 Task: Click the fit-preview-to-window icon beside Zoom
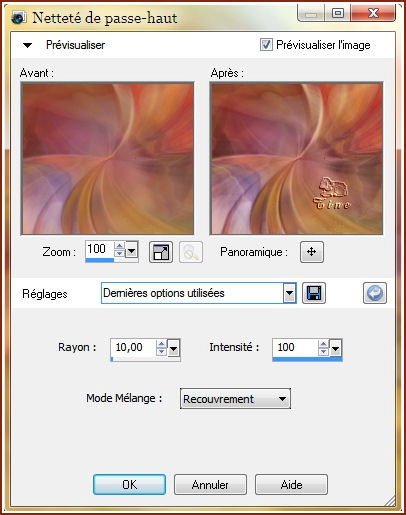[x=161, y=252]
